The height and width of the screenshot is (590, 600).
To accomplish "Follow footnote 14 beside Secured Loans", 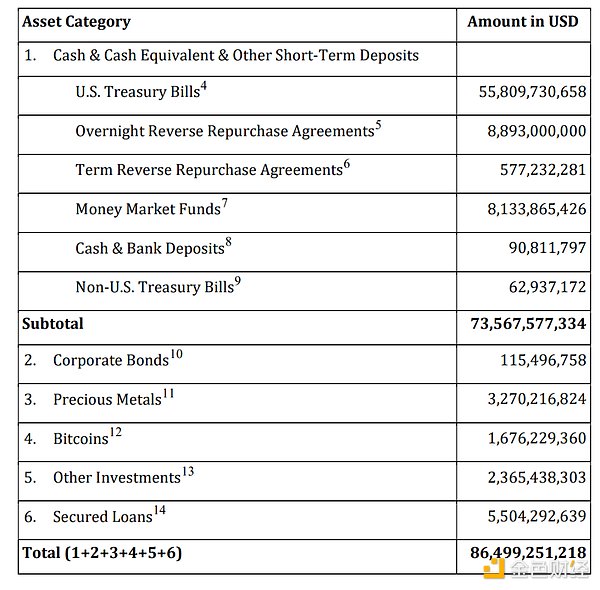I will (x=160, y=511).
